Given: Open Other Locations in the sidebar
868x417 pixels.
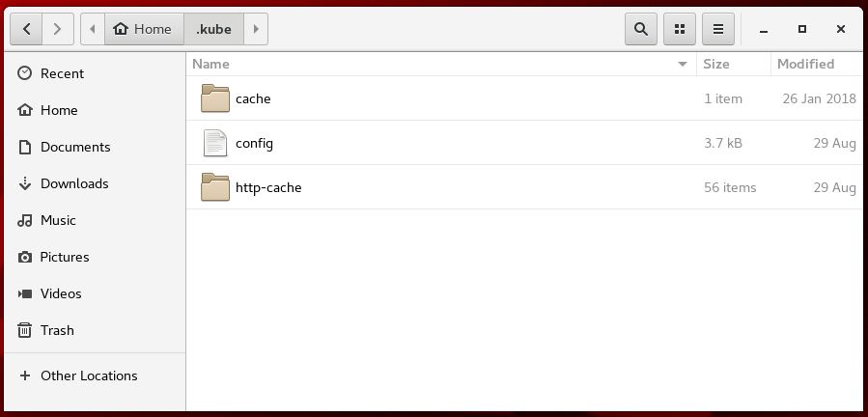Looking at the screenshot, I should pyautogui.click(x=89, y=375).
